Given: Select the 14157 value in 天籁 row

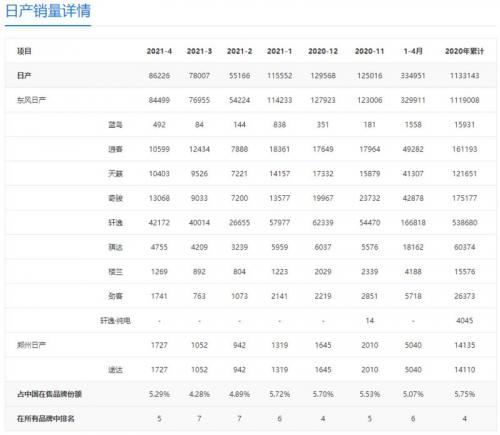Looking at the screenshot, I should [279, 174].
